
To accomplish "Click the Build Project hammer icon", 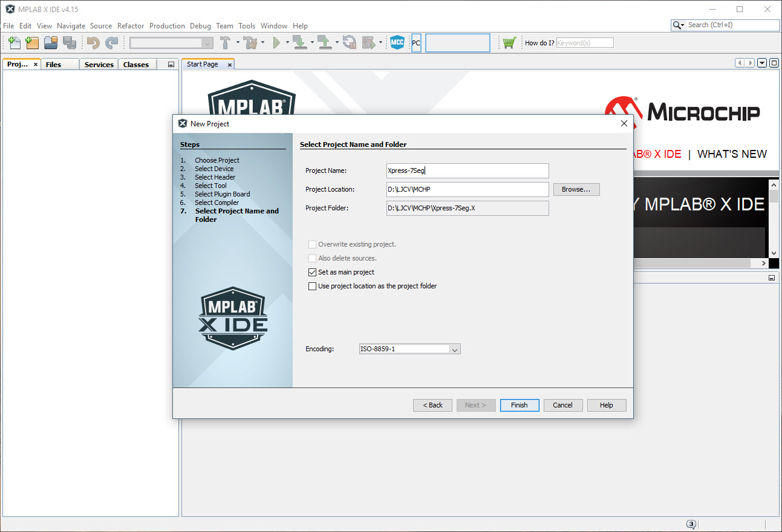I will coord(225,42).
